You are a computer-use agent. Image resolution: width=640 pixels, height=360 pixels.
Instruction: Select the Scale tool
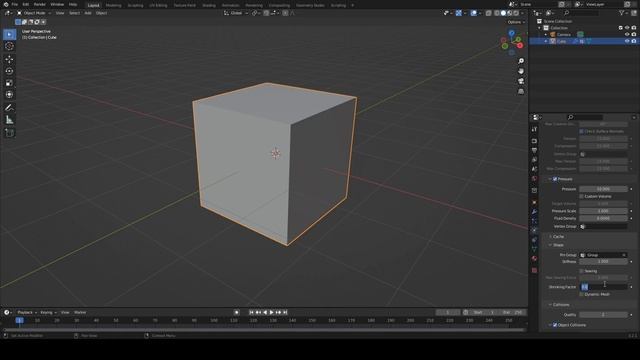pos(9,83)
